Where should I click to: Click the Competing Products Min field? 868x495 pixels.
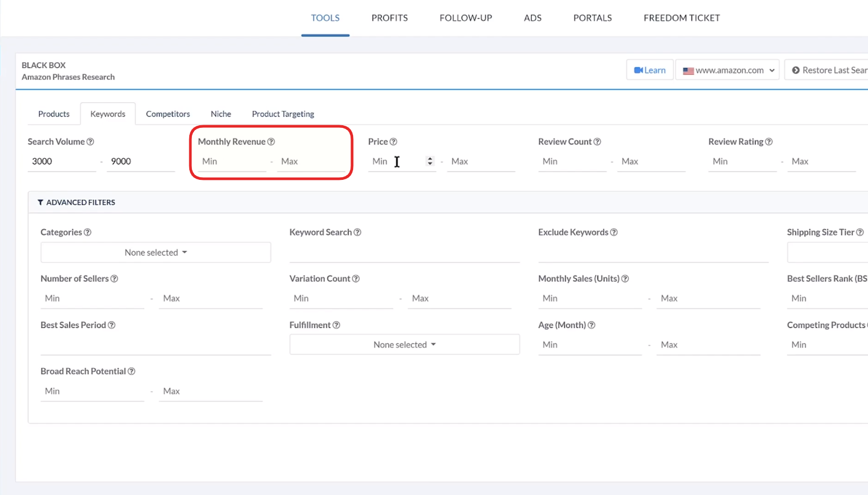[x=827, y=345]
